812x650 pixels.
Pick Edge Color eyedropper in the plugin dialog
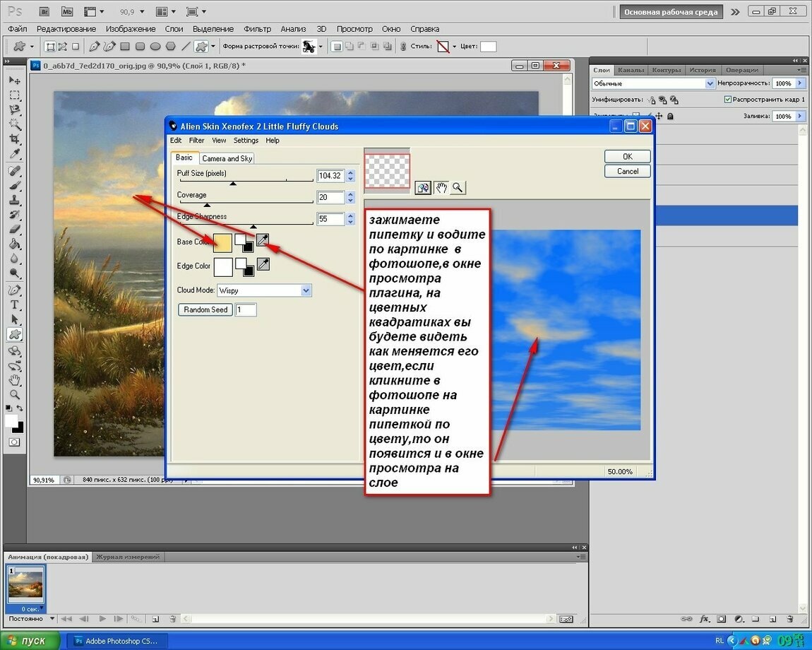[263, 264]
